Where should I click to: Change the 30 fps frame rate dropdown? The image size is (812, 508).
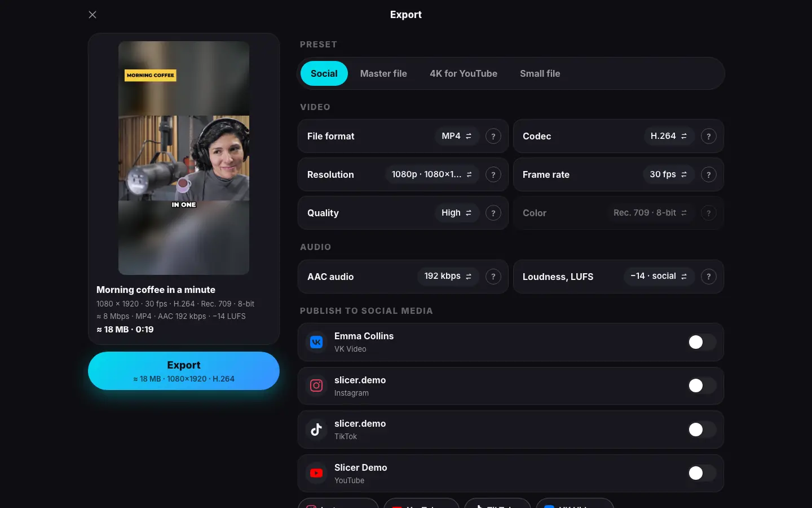point(669,174)
